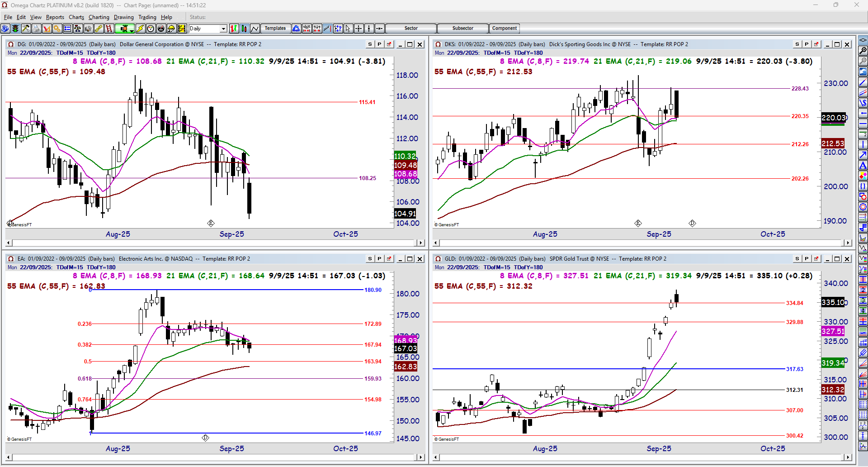The width and height of the screenshot is (868, 467).
Task: Click the Templates button
Action: click(x=275, y=29)
